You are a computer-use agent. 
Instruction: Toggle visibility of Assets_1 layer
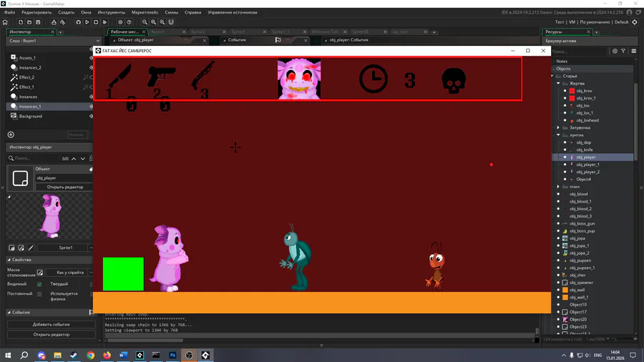pyautogui.click(x=91, y=58)
